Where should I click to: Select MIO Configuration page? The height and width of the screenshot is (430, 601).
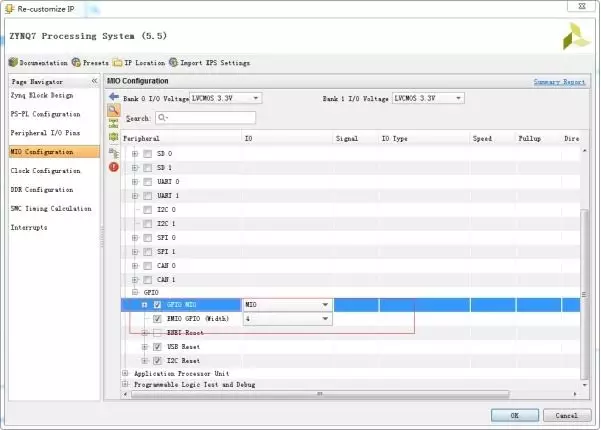54,152
